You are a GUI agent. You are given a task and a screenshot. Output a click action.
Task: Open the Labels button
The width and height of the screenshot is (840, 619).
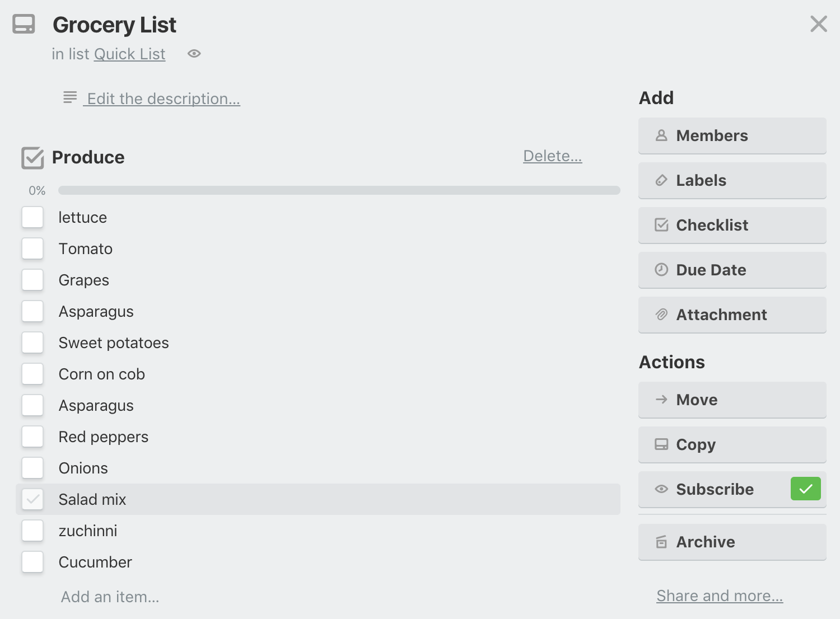(732, 180)
